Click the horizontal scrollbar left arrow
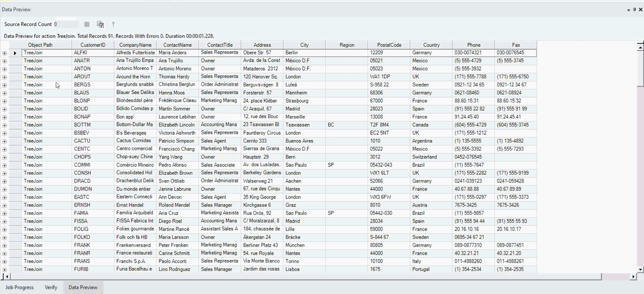The image size is (644, 294). point(7,276)
